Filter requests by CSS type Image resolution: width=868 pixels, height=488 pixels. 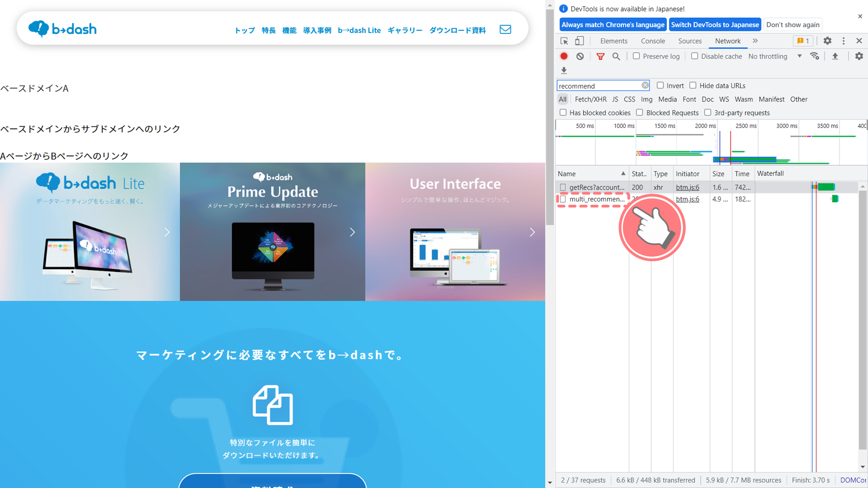(629, 99)
